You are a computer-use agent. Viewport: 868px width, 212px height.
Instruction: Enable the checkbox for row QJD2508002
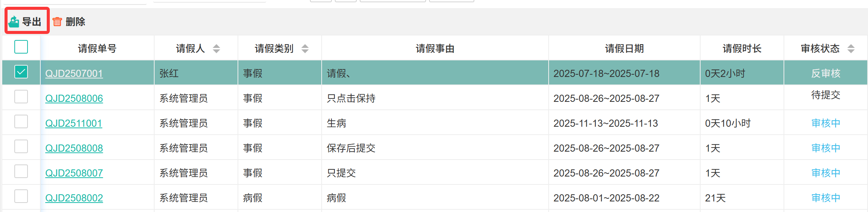tap(21, 196)
